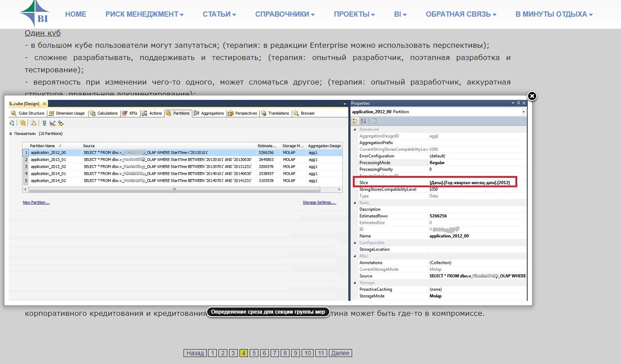
Task: Click the sixth partitions toolbar icon, a hierarchy tree
Action: [x=60, y=123]
